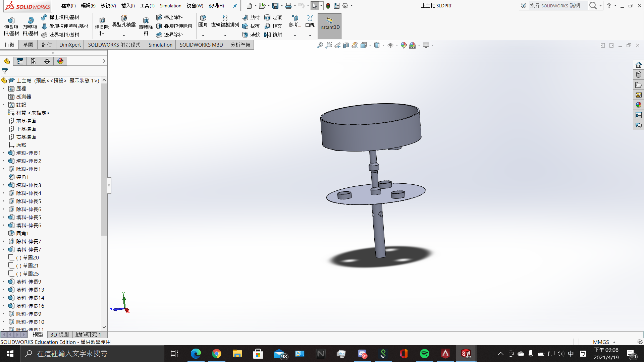Switch to 動作研究 1 bottom tab
This screenshot has width=644, height=362.
tap(88, 334)
